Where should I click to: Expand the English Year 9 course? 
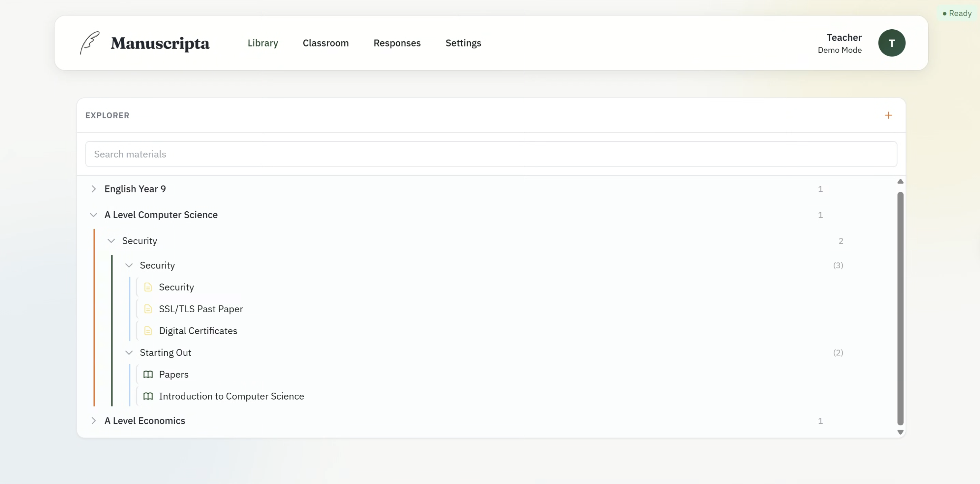94,189
